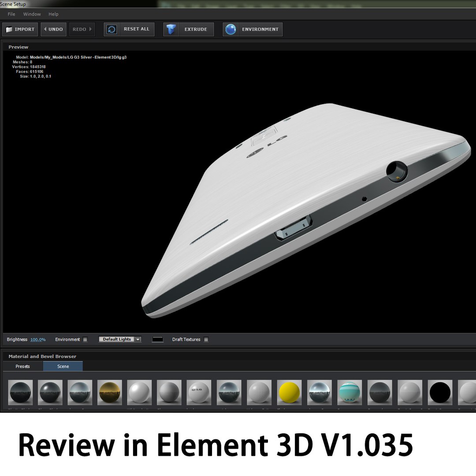Select the glossy white sphere after gold
This screenshot has width=476, height=476.
point(139,392)
